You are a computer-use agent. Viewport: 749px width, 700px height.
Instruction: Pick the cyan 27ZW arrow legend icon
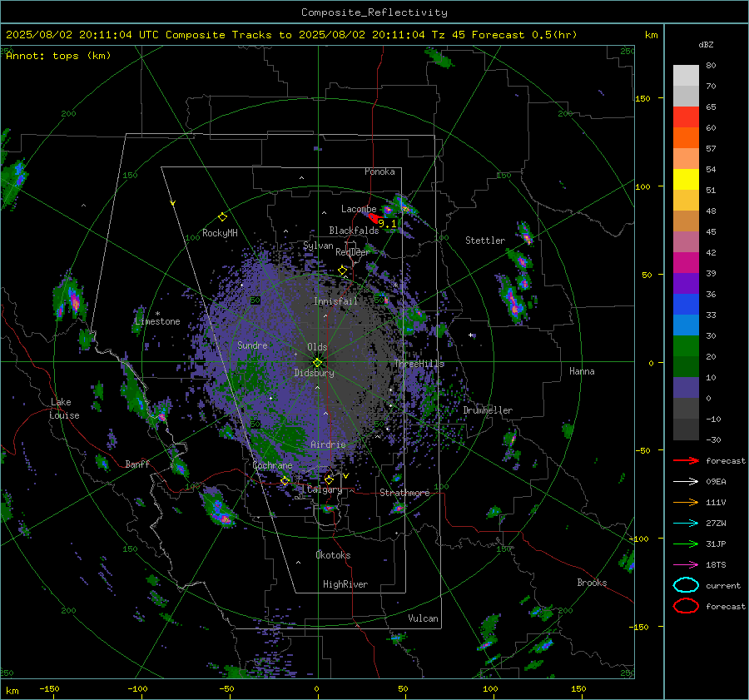[686, 524]
